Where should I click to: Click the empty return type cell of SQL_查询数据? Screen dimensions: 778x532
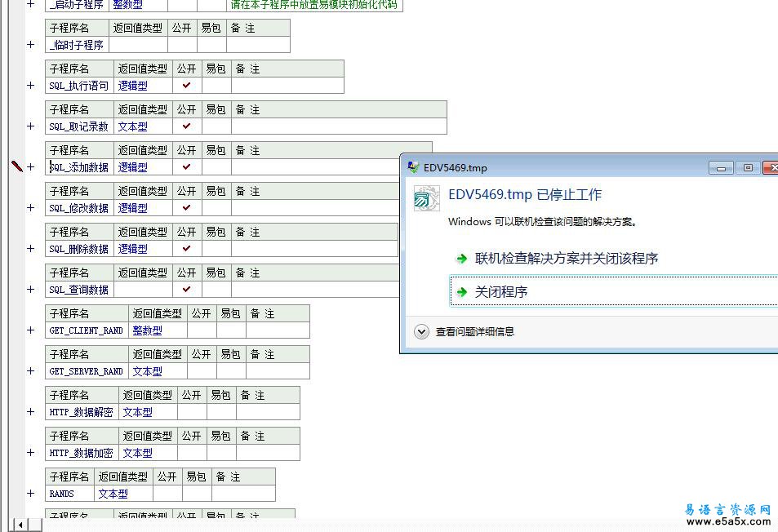tap(143, 289)
